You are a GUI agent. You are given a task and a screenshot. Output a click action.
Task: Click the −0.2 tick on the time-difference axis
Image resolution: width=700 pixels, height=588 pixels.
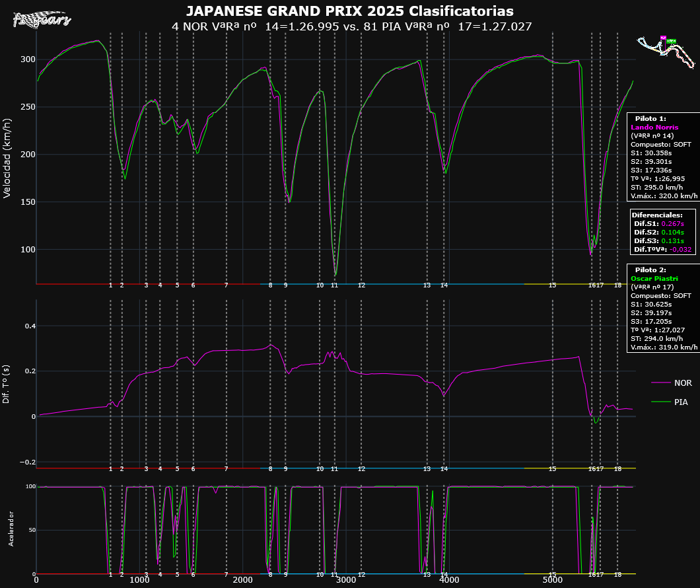click(28, 462)
